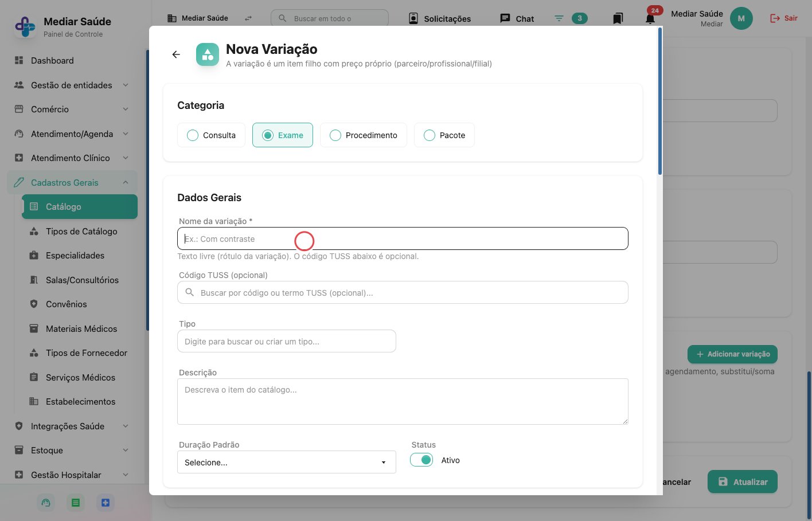The image size is (812, 521).
Task: Click the Serviços Médicos clipboard icon
Action: pyautogui.click(x=34, y=377)
